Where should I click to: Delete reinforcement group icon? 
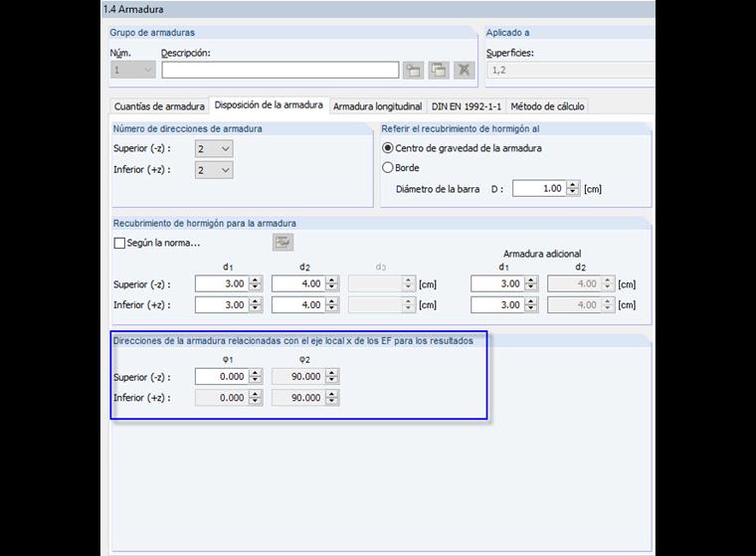point(464,71)
